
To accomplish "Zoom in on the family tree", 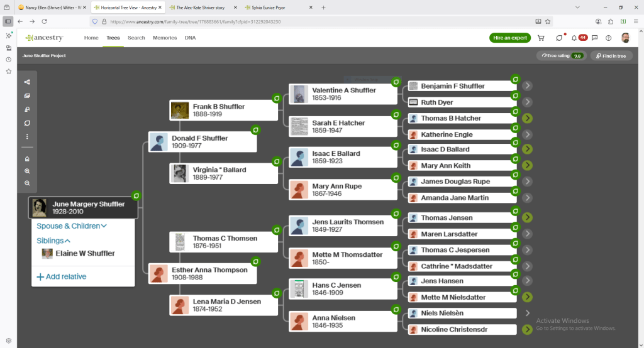I will (x=27, y=171).
